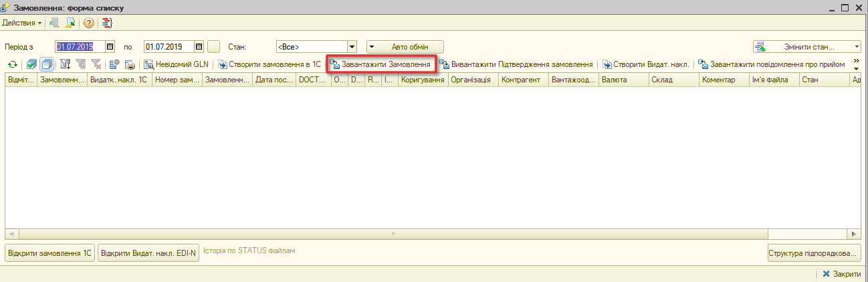The width and height of the screenshot is (868, 282).
Task: Click the remove filter icon with red cross
Action: point(96,65)
